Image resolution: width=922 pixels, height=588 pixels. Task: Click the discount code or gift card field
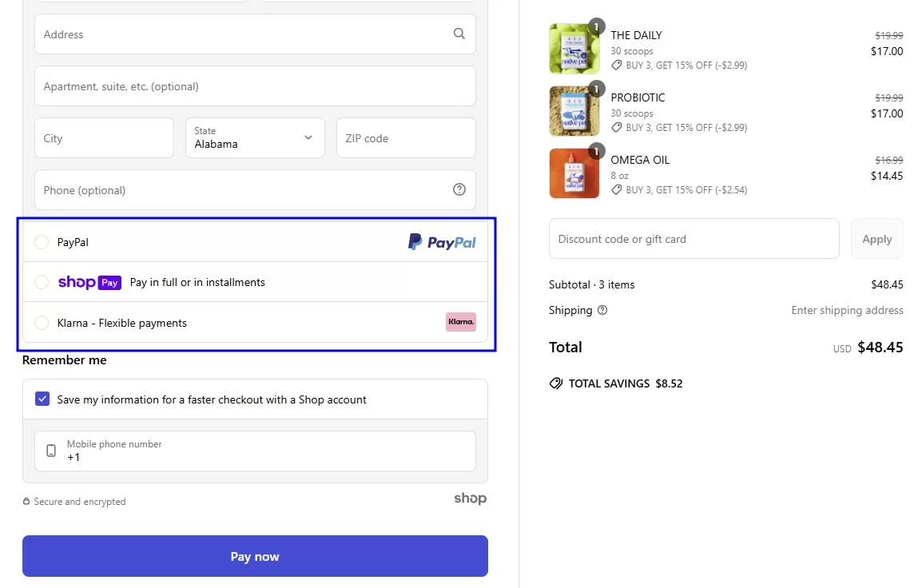(x=693, y=238)
